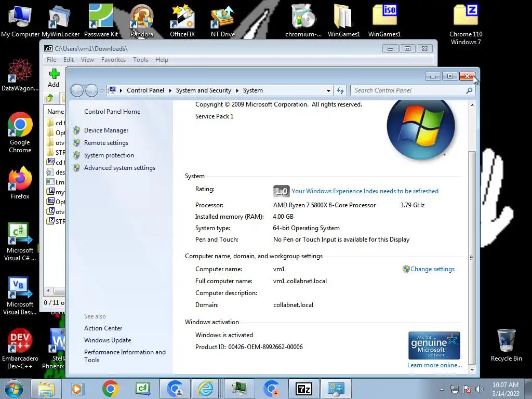This screenshot has height=399, width=532.
Task: Show hidden tray icons arrow
Action: click(442, 389)
